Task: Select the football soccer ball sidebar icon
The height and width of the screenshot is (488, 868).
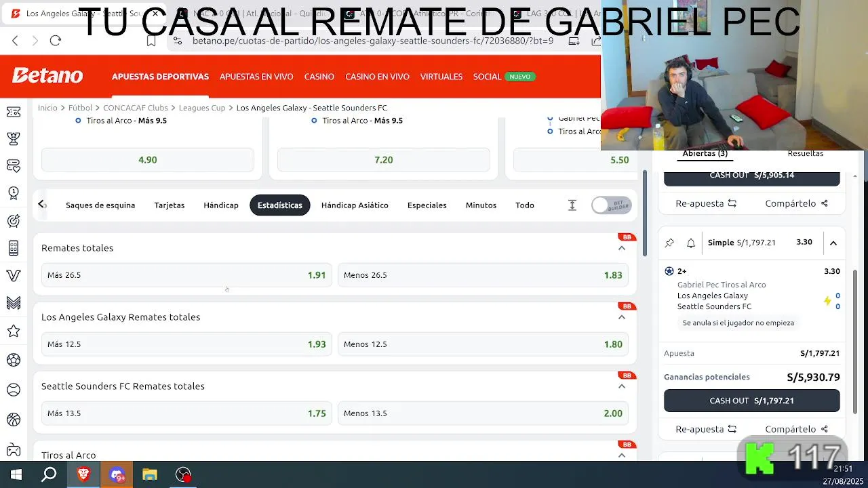Action: pyautogui.click(x=13, y=360)
